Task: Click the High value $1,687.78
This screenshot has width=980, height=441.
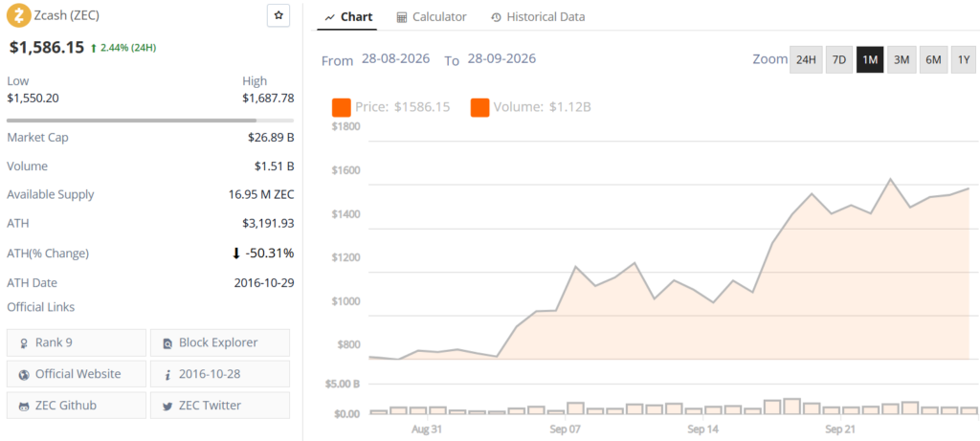Action: pyautogui.click(x=268, y=99)
